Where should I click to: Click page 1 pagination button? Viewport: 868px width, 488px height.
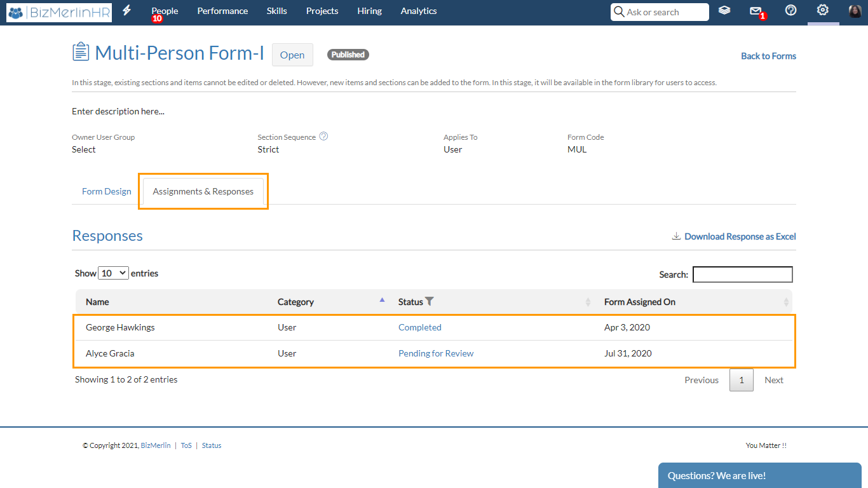742,380
